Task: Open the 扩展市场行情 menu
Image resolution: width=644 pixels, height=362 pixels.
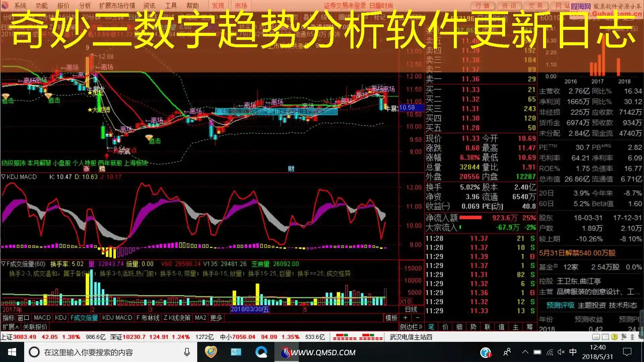Action: 117,6
